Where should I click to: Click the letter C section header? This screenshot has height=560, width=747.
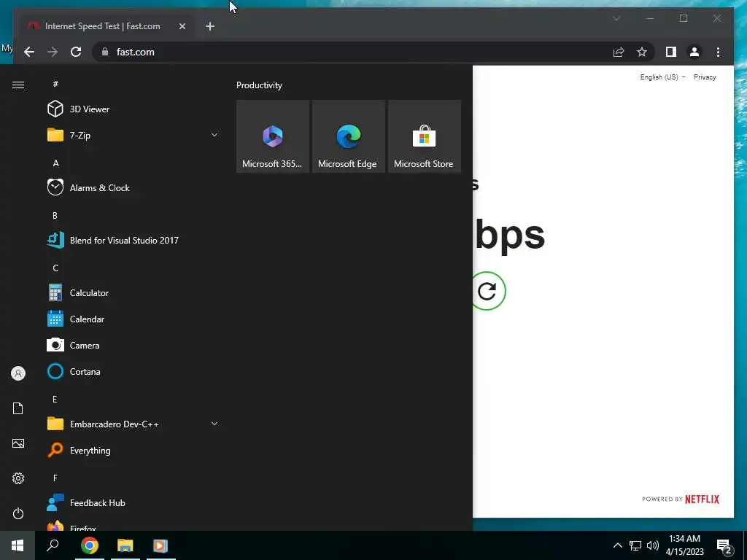pos(55,268)
